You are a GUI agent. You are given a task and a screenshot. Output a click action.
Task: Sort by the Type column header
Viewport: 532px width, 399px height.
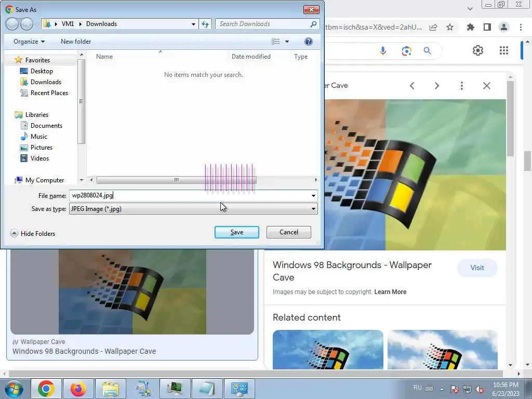(x=301, y=57)
